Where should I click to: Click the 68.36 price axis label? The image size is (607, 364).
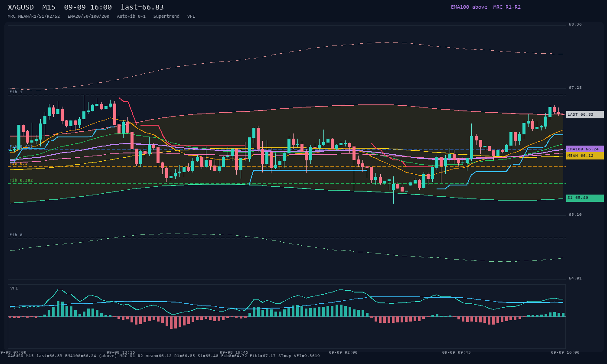575,24
